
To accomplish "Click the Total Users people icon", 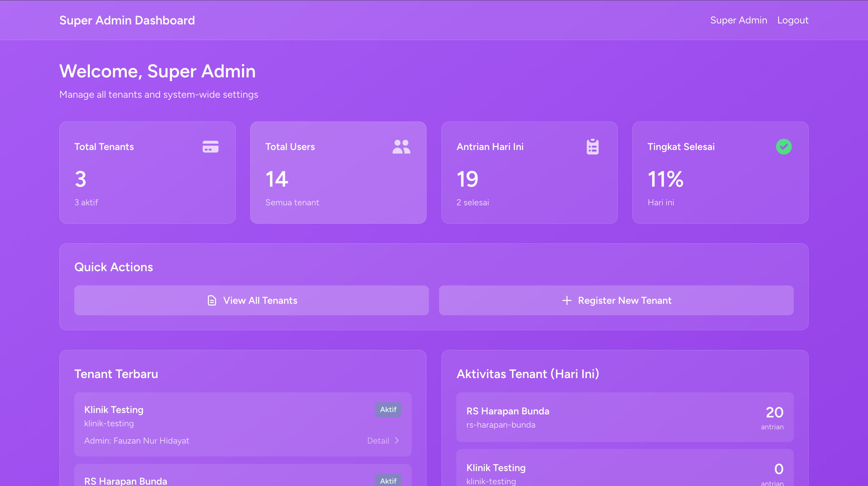I will [x=401, y=147].
